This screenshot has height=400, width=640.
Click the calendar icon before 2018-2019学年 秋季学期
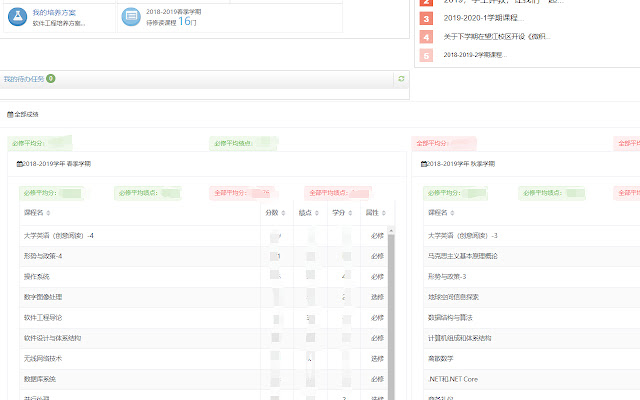point(423,164)
